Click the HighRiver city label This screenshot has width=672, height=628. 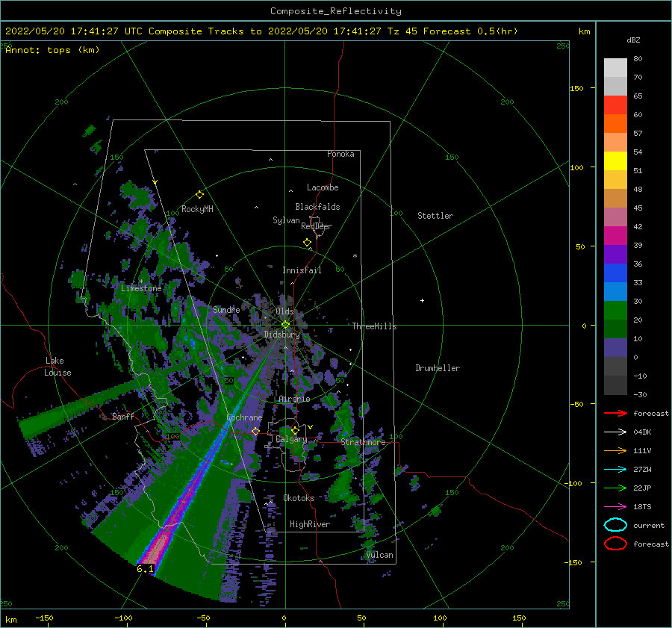310,524
